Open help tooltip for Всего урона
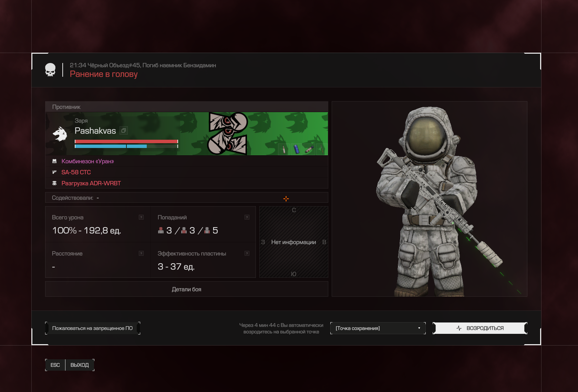578x392 pixels. (x=141, y=217)
